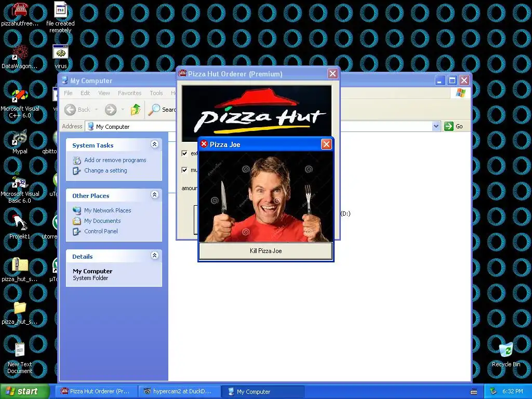Screen dimensions: 532x399
Task: Close the Pizza Joe dialog
Action: (326, 144)
